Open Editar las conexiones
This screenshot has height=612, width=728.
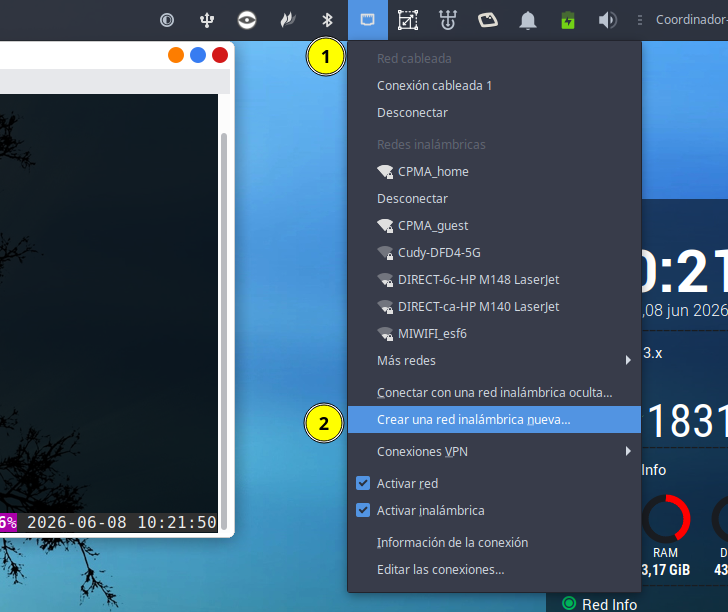coord(494,570)
